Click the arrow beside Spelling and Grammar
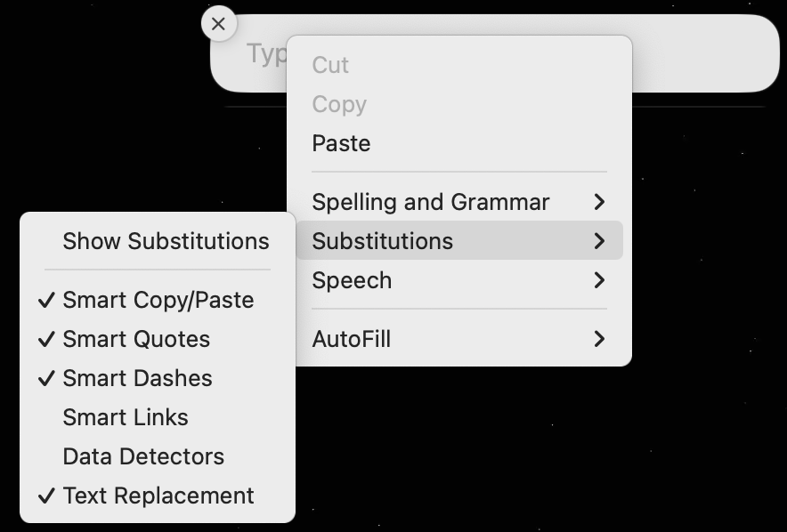This screenshot has width=787, height=532. point(599,202)
